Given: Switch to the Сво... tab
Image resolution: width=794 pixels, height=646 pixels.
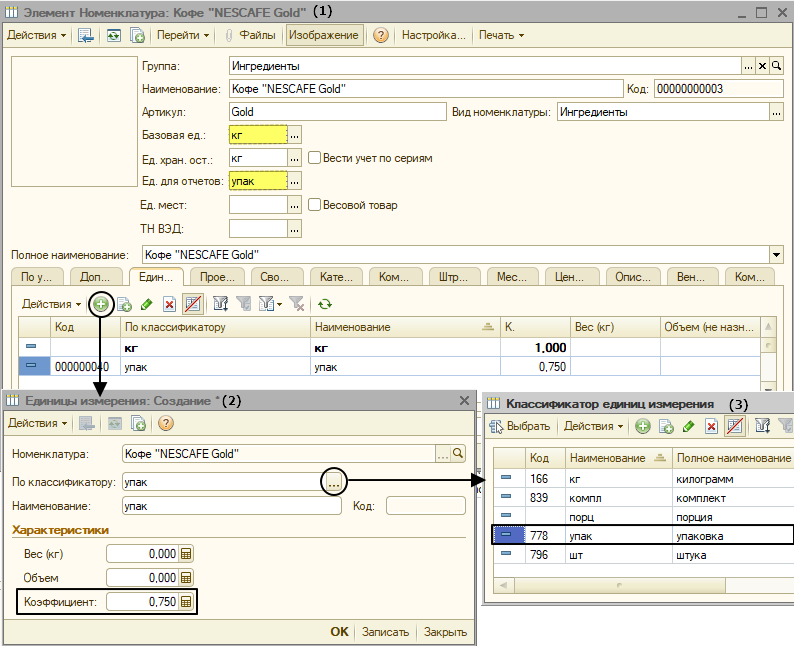Looking at the screenshot, I should tap(275, 277).
